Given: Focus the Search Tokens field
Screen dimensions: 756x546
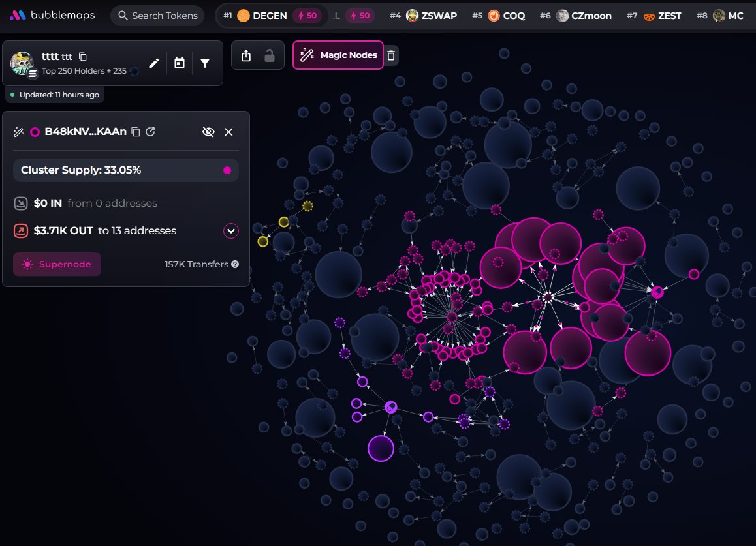Looking at the screenshot, I should click(x=157, y=16).
